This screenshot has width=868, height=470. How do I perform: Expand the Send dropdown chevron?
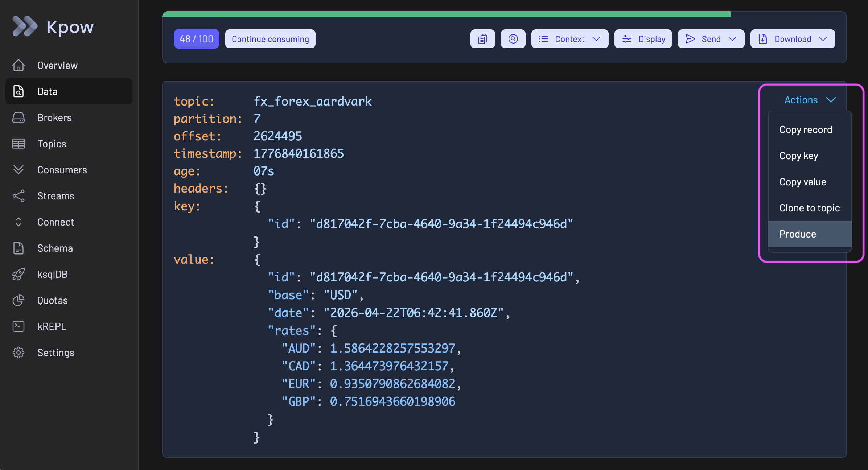pos(732,39)
